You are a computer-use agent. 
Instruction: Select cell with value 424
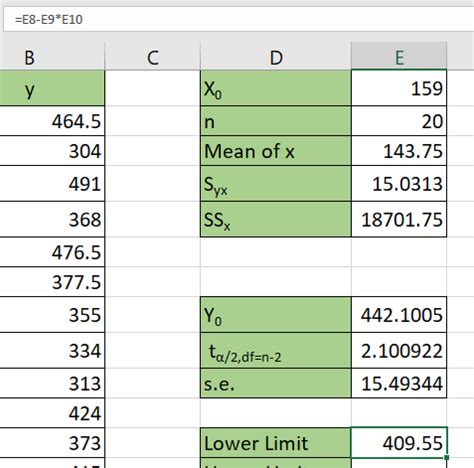(52, 413)
